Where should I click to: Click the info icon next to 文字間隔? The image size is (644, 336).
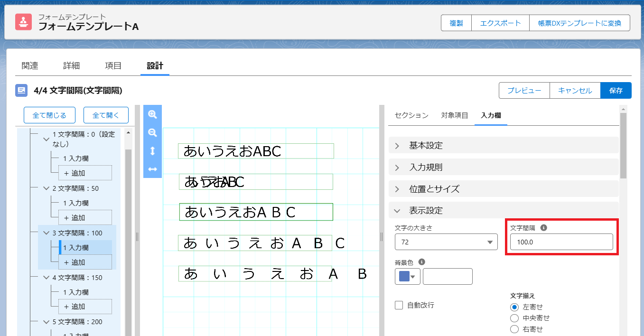pos(544,228)
